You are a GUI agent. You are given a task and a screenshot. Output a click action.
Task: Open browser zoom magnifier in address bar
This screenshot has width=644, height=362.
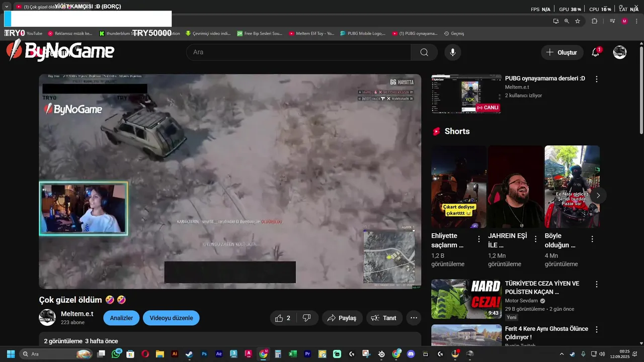pos(567,21)
